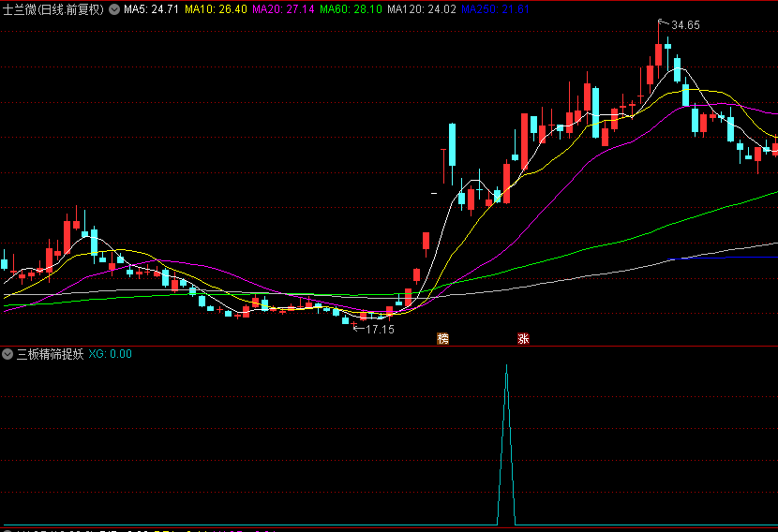Screen dimensions: 778x532
Task: Click the 士兰微(日线.前复权) chart title
Action: click(53, 9)
